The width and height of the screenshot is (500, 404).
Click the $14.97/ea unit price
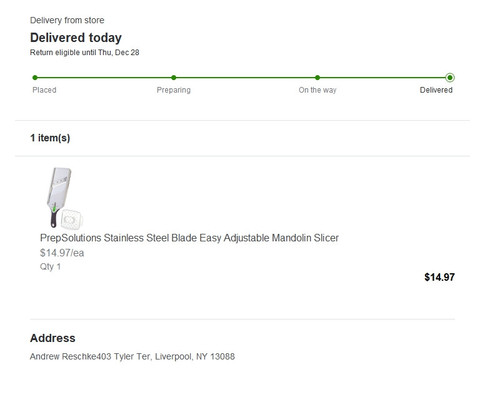coord(62,253)
